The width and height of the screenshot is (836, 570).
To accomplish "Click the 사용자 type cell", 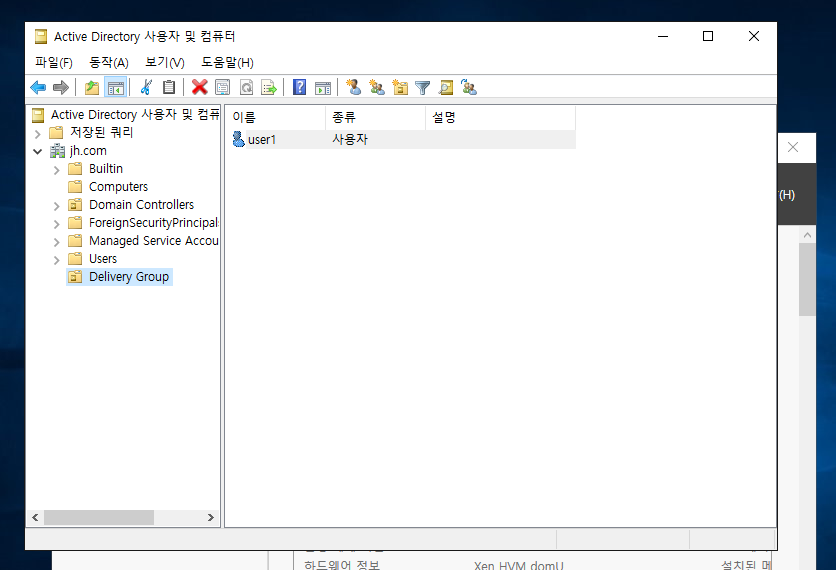I will (x=350, y=139).
